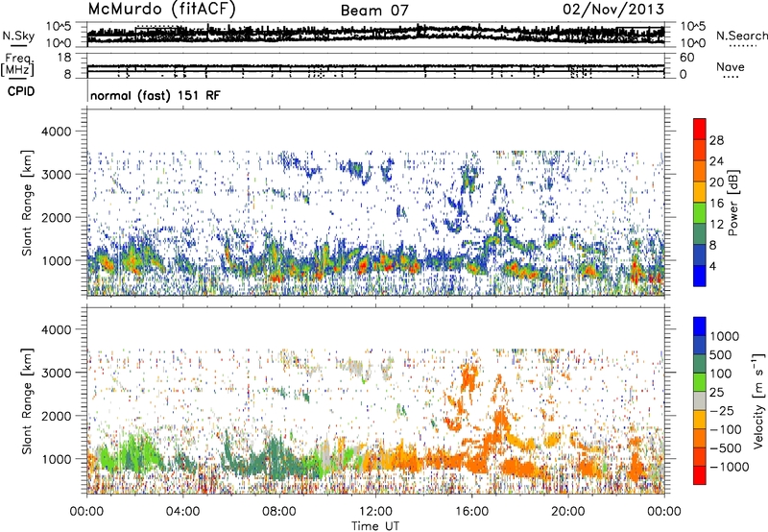The width and height of the screenshot is (768, 532).
Task: Click the '100' label on Velocity colorbar
Action: click(x=721, y=374)
